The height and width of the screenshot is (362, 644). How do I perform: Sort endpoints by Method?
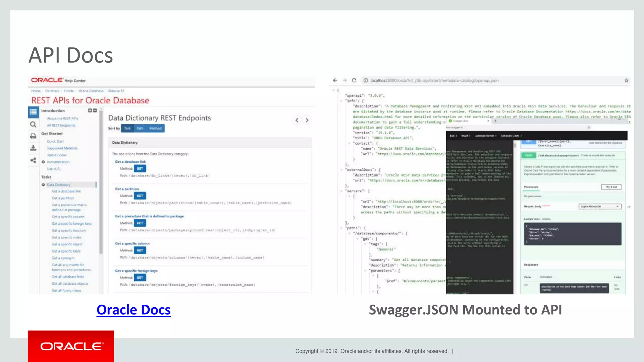[x=155, y=128]
